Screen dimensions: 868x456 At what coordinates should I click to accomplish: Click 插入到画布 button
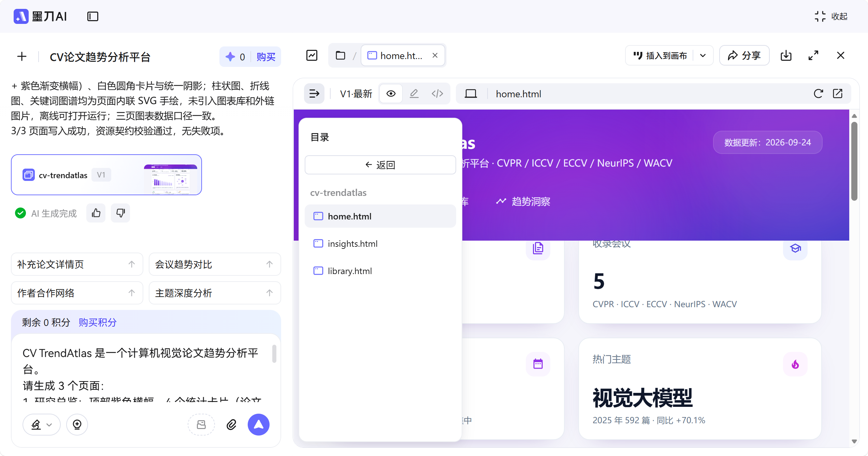pyautogui.click(x=660, y=55)
